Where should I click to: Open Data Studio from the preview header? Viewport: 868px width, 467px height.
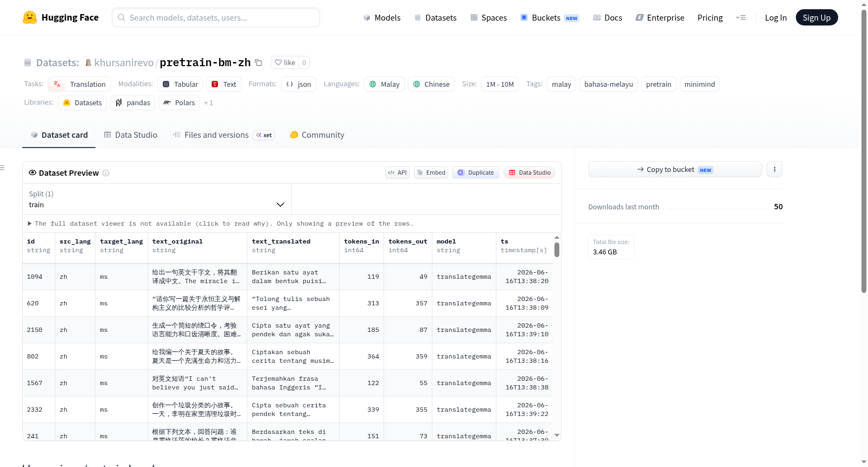529,172
